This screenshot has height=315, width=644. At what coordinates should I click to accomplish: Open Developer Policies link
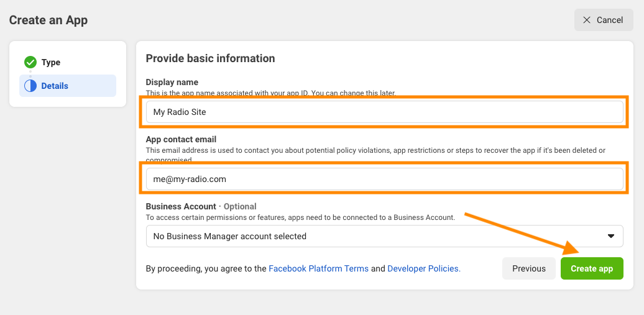(x=424, y=268)
